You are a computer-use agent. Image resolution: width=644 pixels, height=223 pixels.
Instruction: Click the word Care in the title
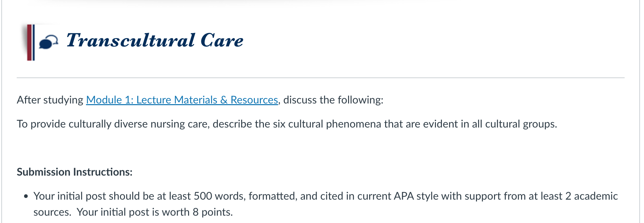[222, 40]
